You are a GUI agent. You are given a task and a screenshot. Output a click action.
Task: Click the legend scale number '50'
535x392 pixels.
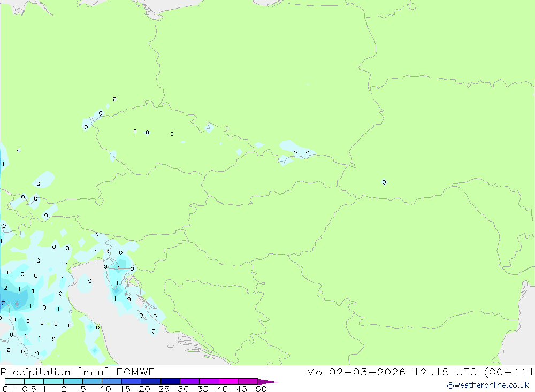[x=261, y=389]
